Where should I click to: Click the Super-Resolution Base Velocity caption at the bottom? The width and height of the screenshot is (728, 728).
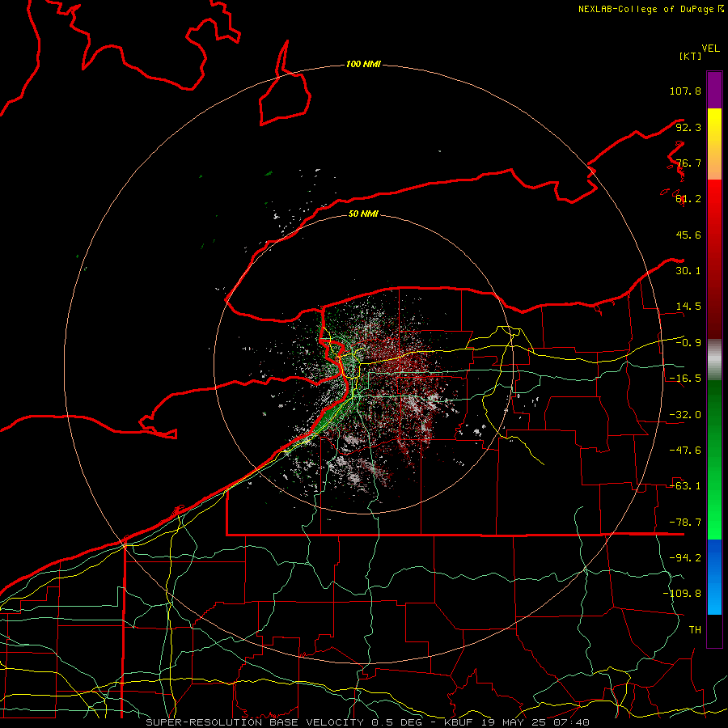pyautogui.click(x=367, y=722)
